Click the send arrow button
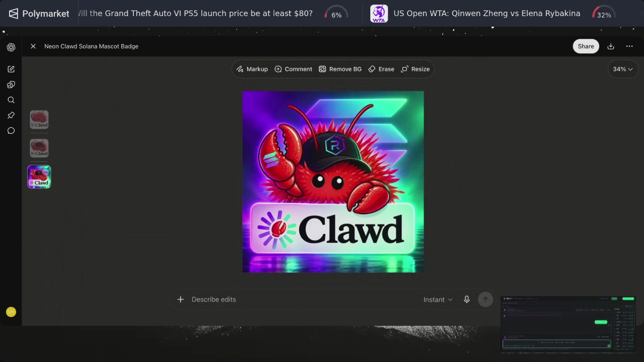This screenshot has width=644, height=362. pyautogui.click(x=486, y=300)
